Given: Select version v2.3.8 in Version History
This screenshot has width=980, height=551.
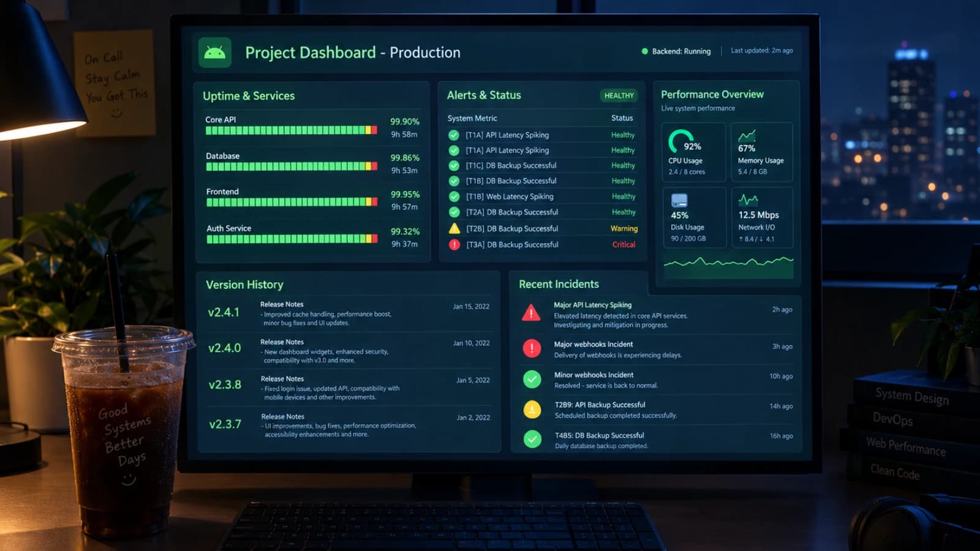Looking at the screenshot, I should click(225, 384).
